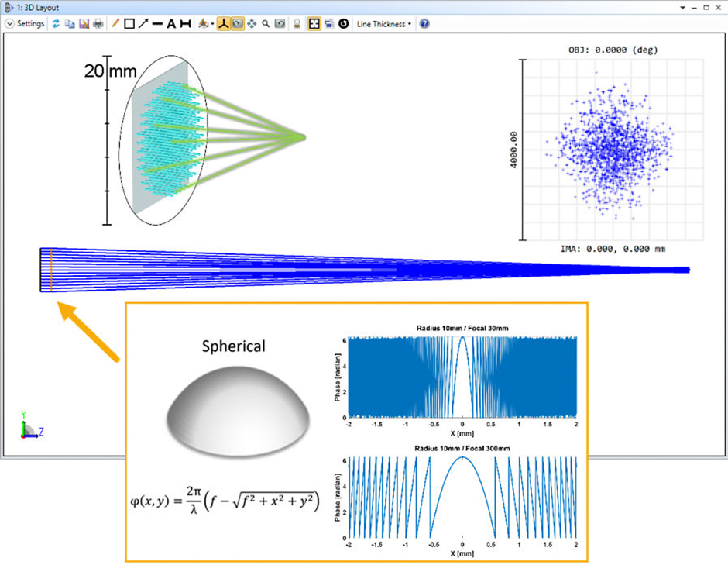
Task: Click the clone window icon
Action: tap(329, 24)
